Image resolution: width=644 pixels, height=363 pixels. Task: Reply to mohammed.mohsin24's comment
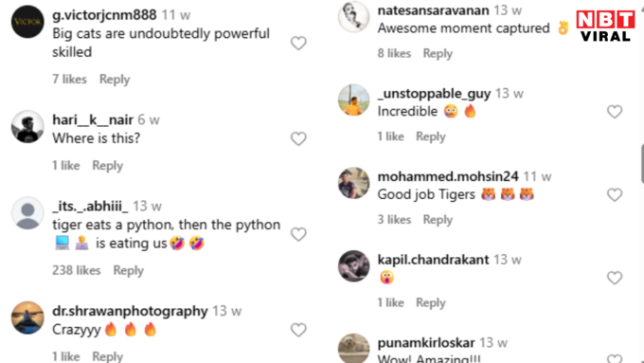click(438, 220)
